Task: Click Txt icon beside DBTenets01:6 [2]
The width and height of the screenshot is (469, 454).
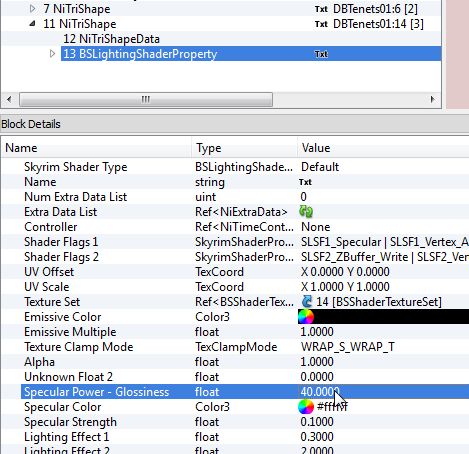Action: (321, 9)
